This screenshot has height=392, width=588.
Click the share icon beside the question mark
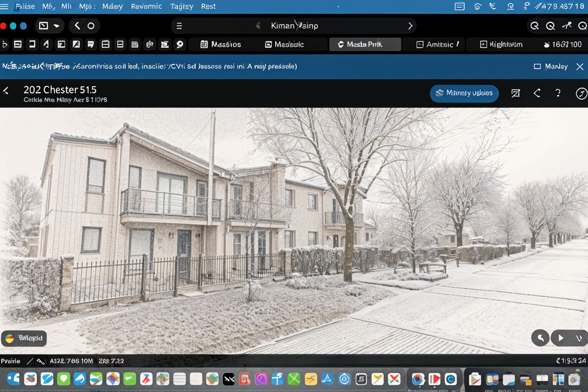point(537,93)
